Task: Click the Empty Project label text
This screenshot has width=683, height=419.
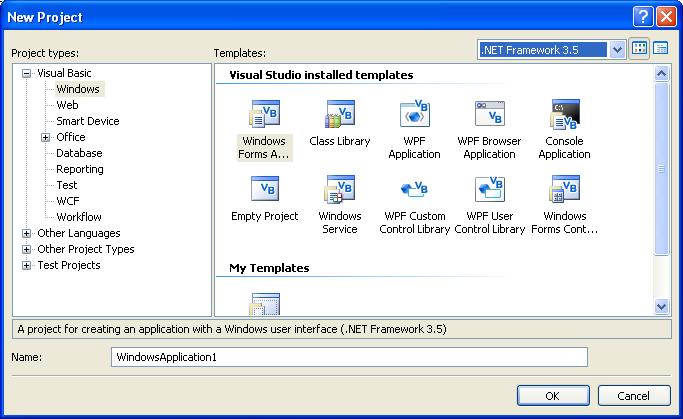Action: (x=264, y=216)
